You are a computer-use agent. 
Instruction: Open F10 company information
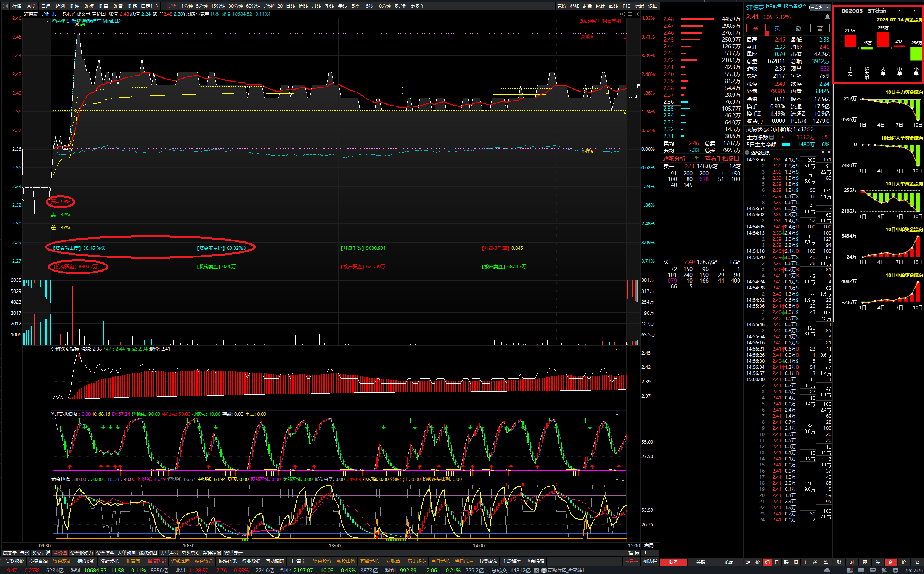pyautogui.click(x=627, y=6)
